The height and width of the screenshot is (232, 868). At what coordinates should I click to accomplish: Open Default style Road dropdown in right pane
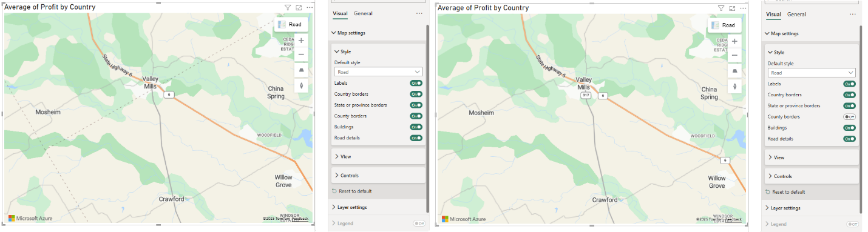tap(812, 72)
